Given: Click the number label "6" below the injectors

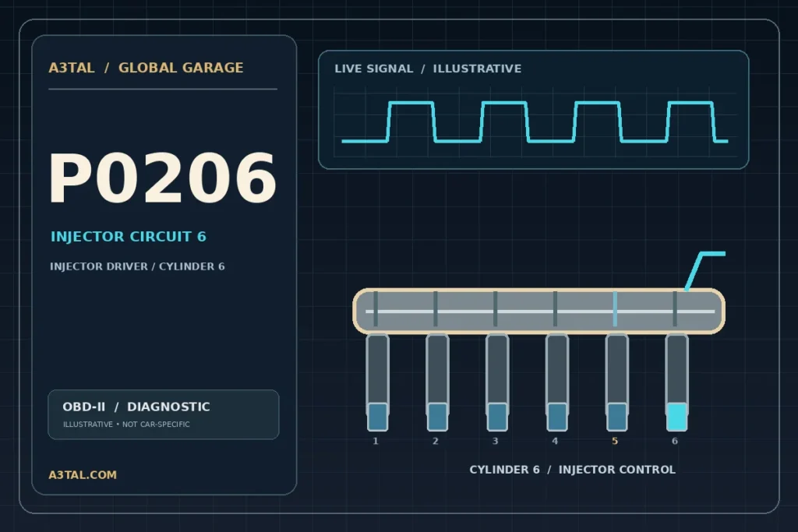Looking at the screenshot, I should pos(675,441).
